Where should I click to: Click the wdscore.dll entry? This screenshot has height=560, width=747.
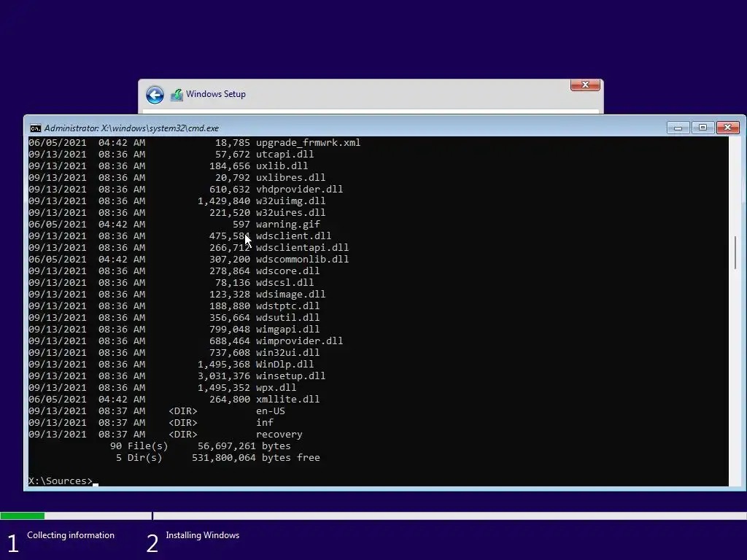point(287,271)
